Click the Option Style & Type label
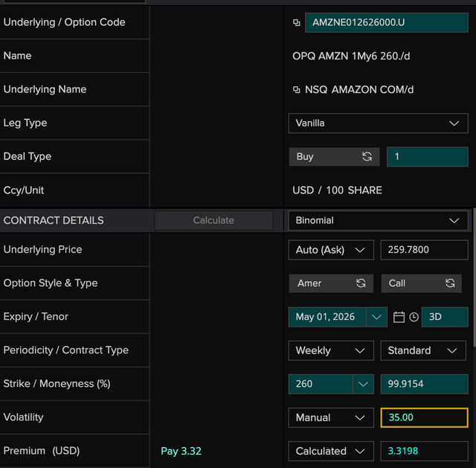 point(51,283)
